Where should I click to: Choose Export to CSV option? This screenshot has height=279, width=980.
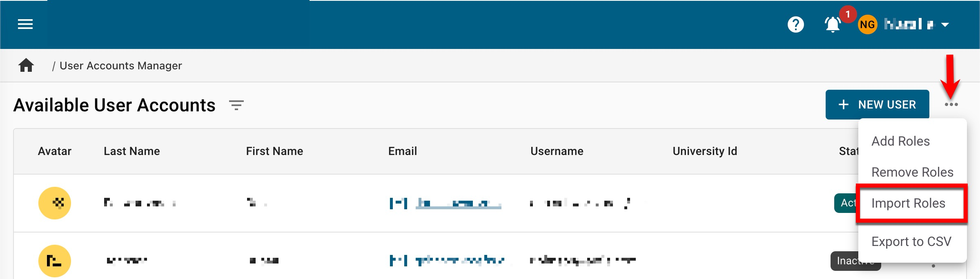tap(911, 241)
